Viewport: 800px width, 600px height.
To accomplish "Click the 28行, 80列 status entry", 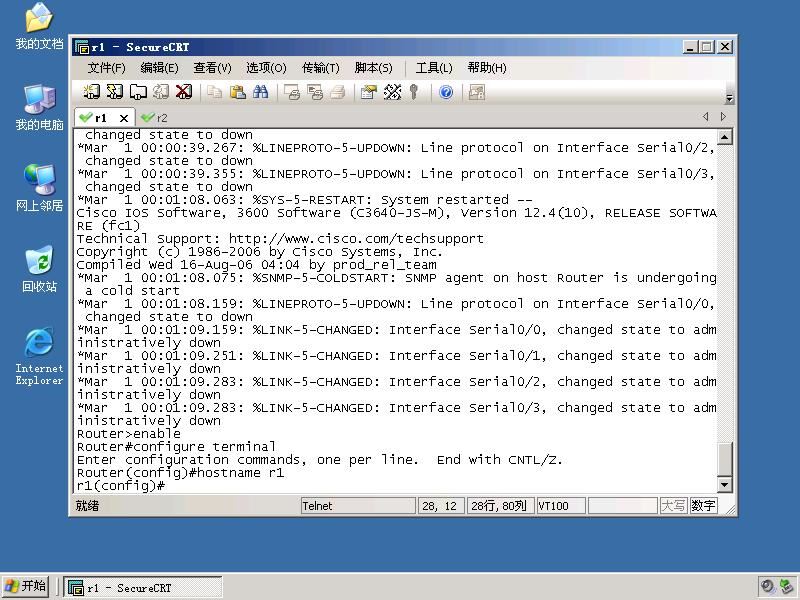I will [x=501, y=506].
